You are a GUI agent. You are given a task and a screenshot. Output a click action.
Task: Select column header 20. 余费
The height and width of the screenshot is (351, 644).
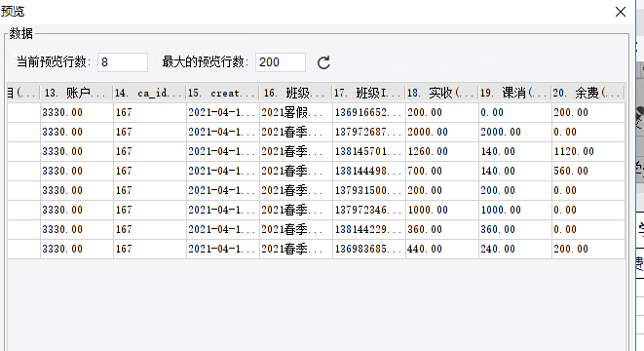coord(587,93)
